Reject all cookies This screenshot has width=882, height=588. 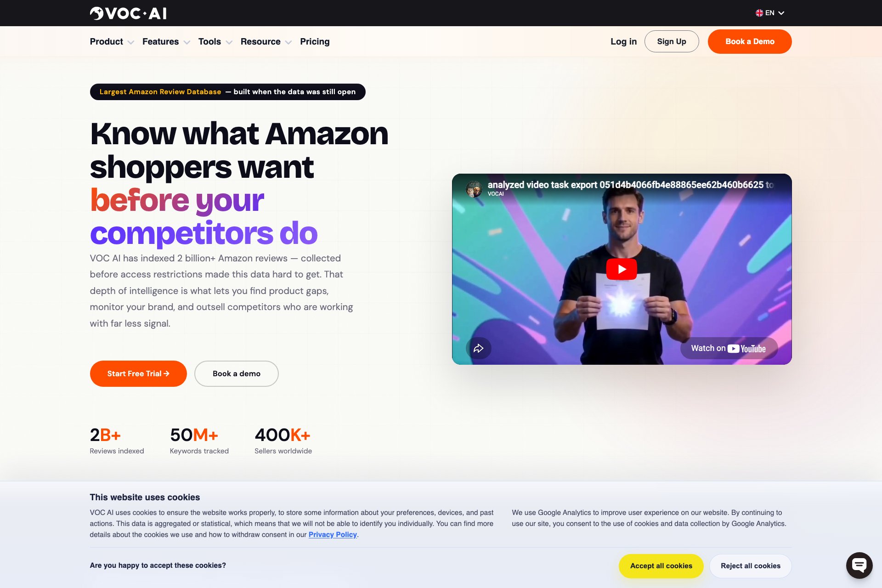pos(751,566)
